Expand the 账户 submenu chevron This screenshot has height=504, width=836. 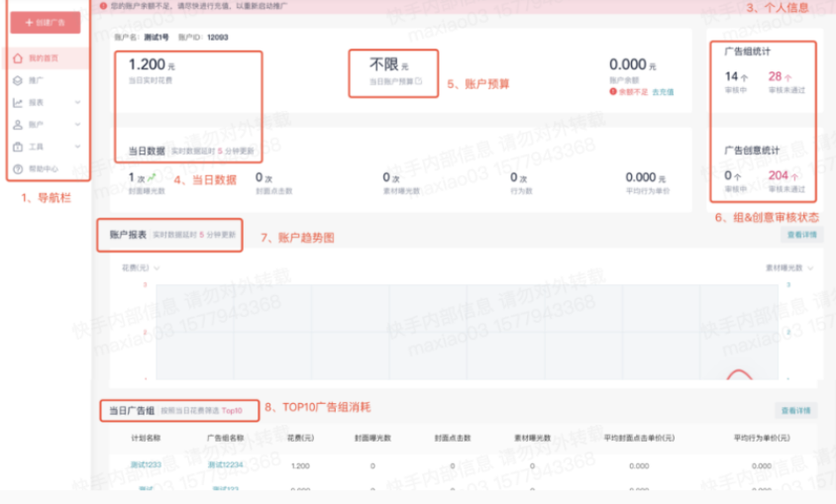coord(77,125)
